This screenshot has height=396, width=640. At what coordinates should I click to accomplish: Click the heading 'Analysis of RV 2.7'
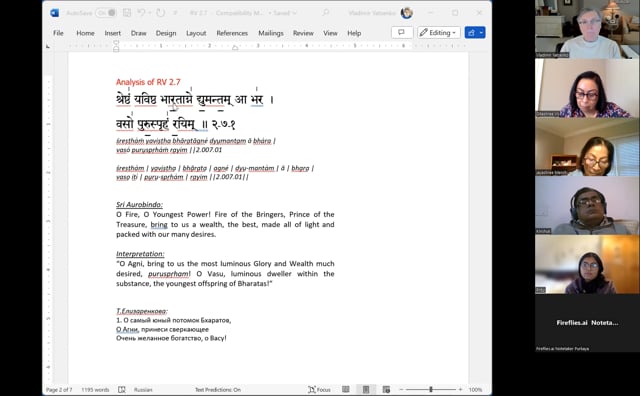pos(148,82)
